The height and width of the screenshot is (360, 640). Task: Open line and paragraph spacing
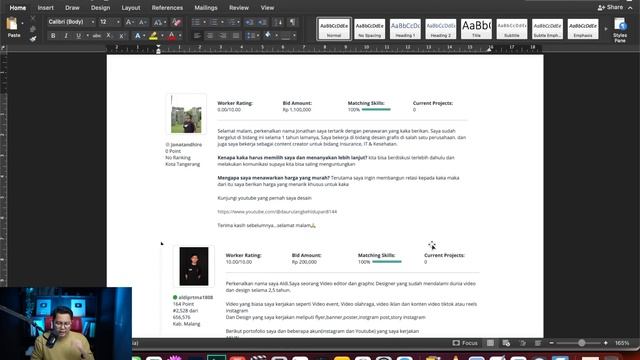point(251,36)
